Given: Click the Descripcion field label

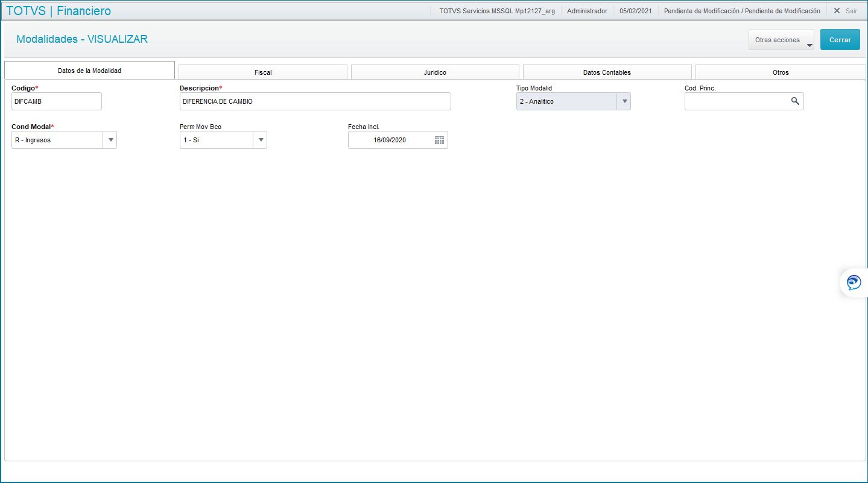Looking at the screenshot, I should (201, 88).
